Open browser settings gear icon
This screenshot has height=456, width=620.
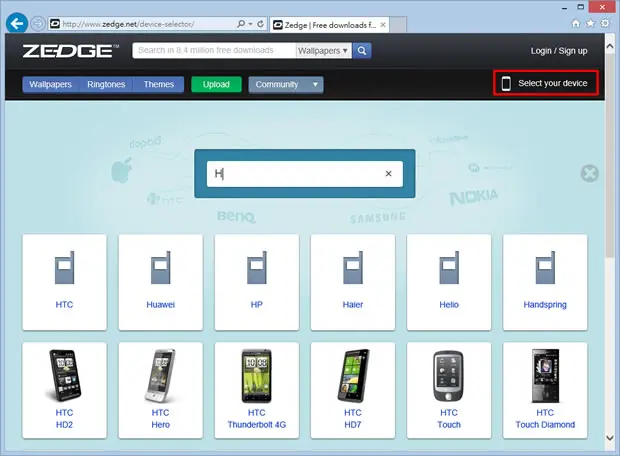(605, 23)
